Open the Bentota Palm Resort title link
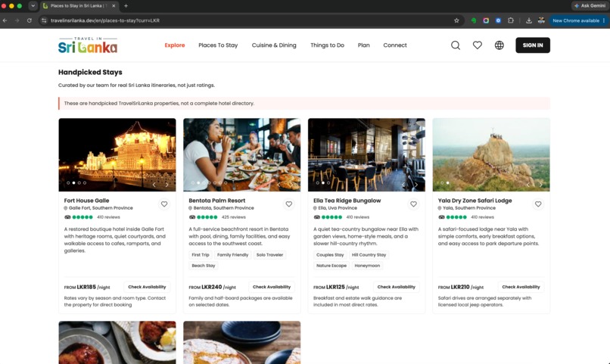Viewport: 610px width, 364px height. (x=217, y=201)
